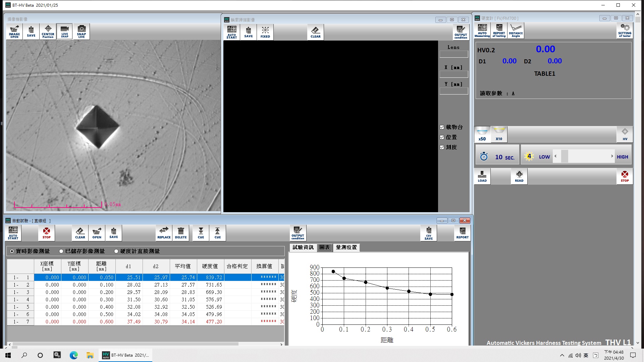Screen dimensions: 644x362
Task: Uncheck the 載物台 checkbox
Action: coord(442,127)
